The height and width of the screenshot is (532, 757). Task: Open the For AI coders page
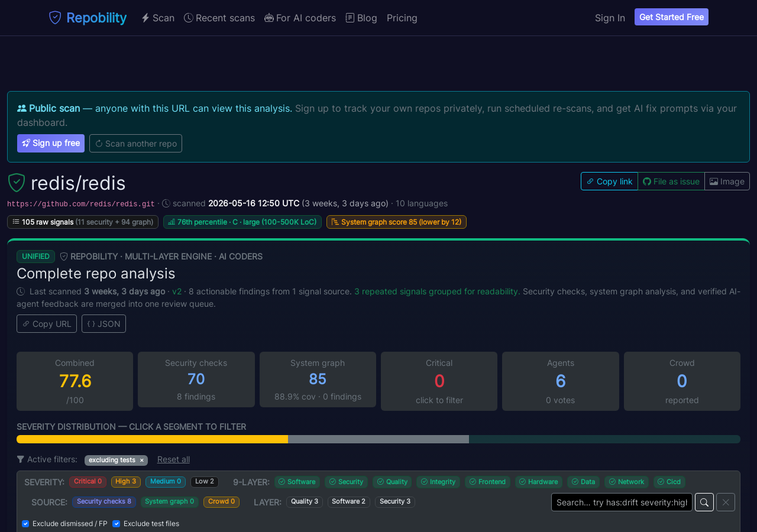point(300,18)
